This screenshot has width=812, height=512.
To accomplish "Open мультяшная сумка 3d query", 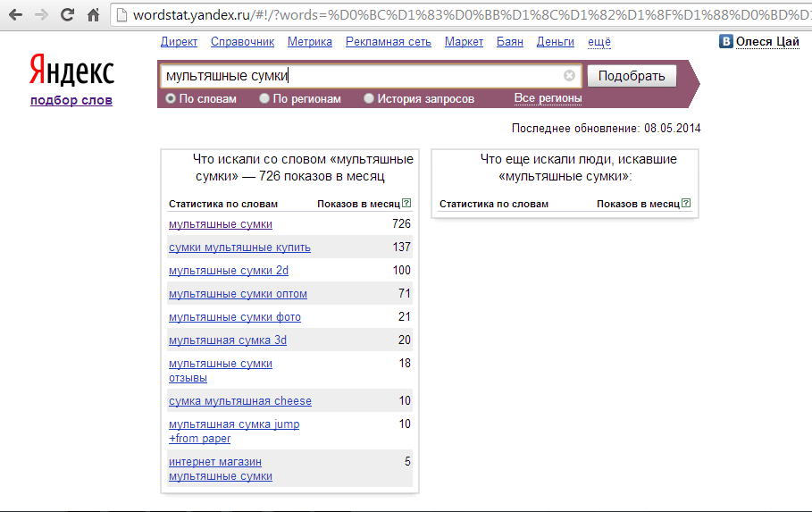I will (x=228, y=340).
